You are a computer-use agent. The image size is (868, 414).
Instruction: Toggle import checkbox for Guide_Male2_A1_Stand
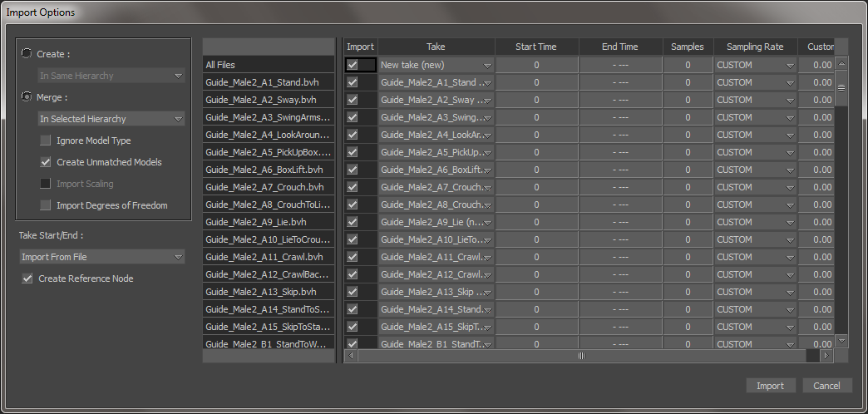352,82
